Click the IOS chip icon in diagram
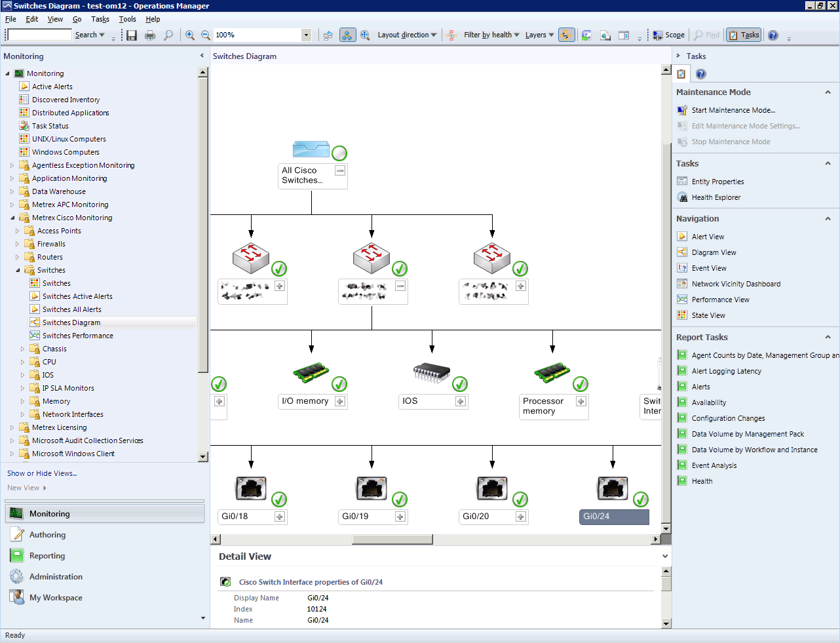840x643 pixels. pos(431,373)
